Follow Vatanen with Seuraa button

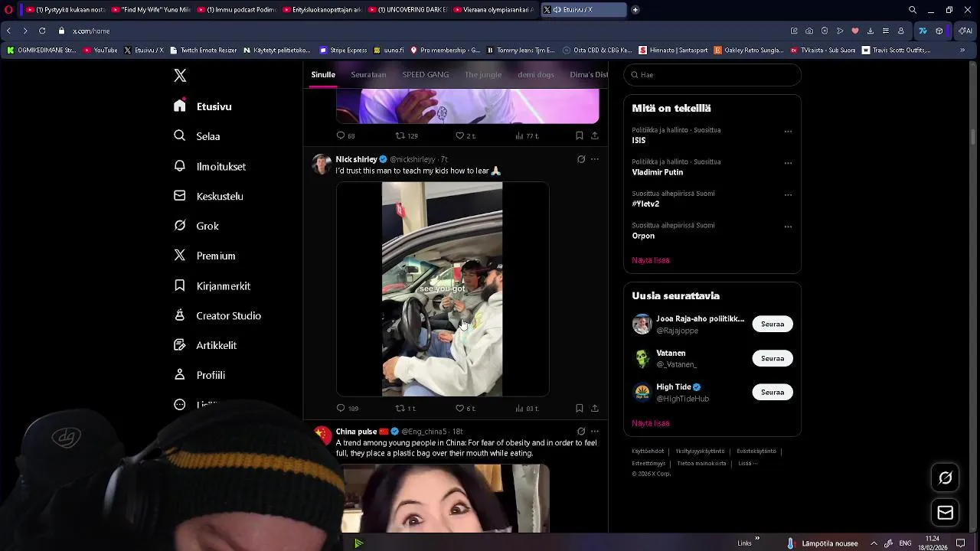(773, 358)
